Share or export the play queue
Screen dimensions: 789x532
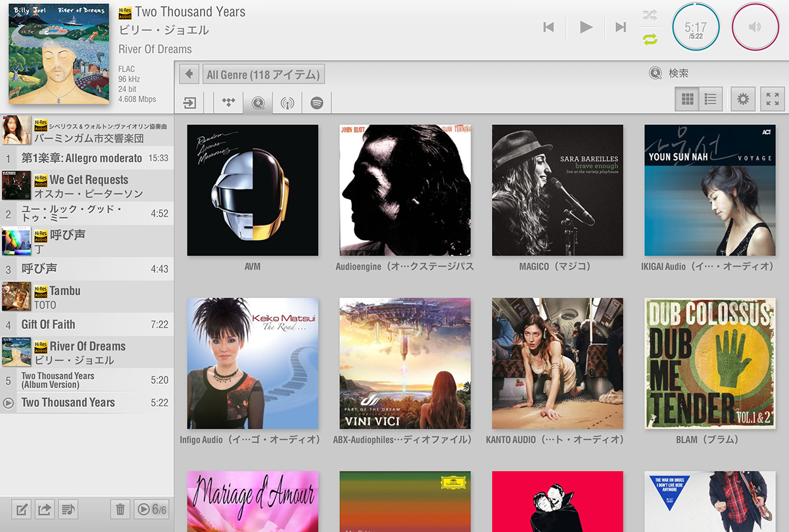click(x=45, y=508)
